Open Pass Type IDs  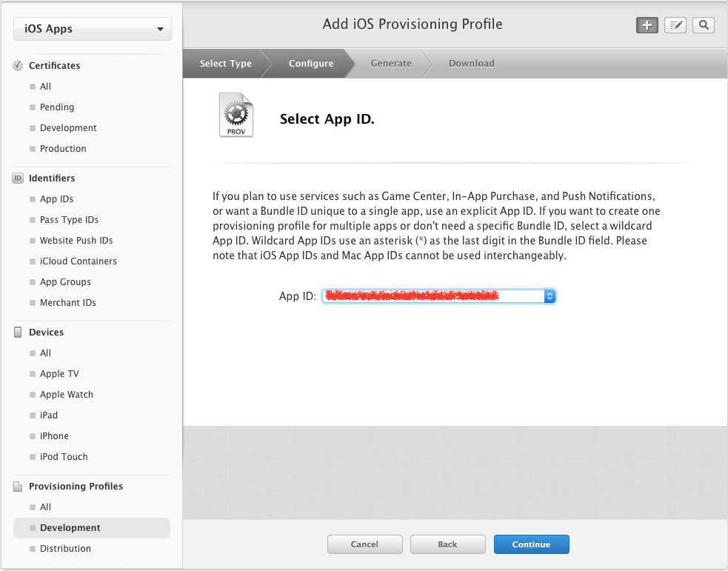tap(69, 219)
